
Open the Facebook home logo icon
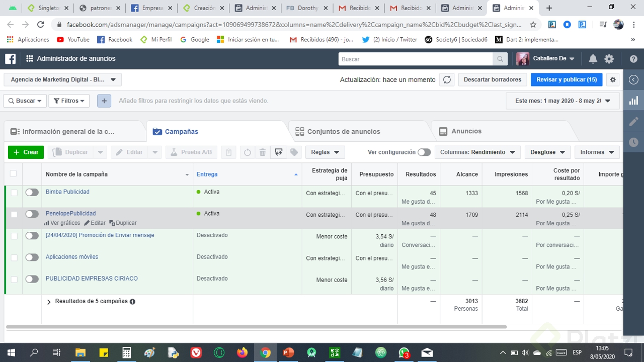tap(10, 59)
